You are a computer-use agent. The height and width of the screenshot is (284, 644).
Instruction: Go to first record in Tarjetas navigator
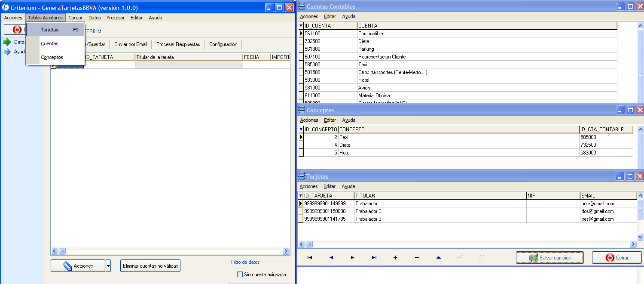[x=309, y=257]
